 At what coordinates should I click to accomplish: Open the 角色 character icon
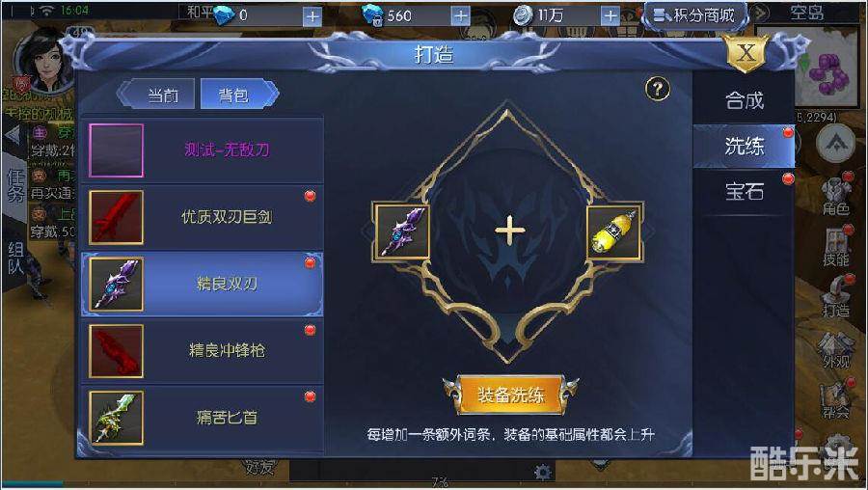click(836, 196)
